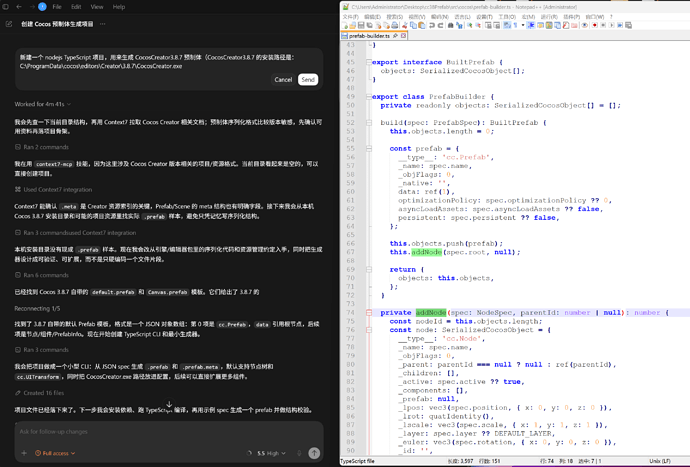
Task: Close the prefab-builder.ts tab
Action: [403, 36]
